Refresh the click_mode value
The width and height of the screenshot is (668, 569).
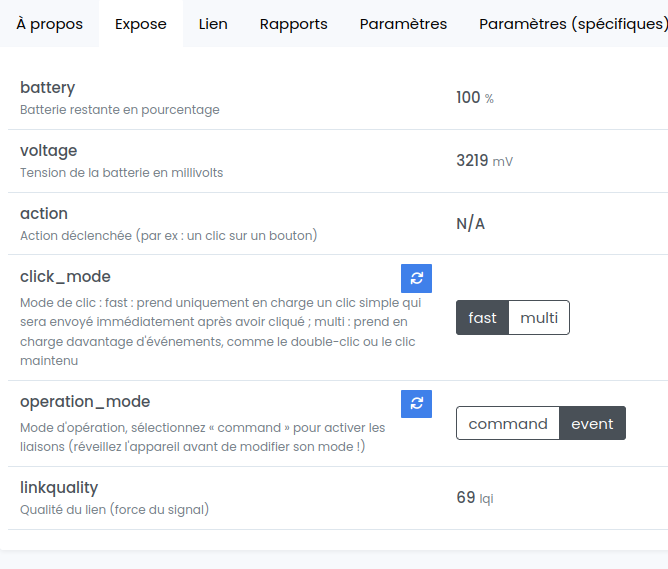point(416,278)
